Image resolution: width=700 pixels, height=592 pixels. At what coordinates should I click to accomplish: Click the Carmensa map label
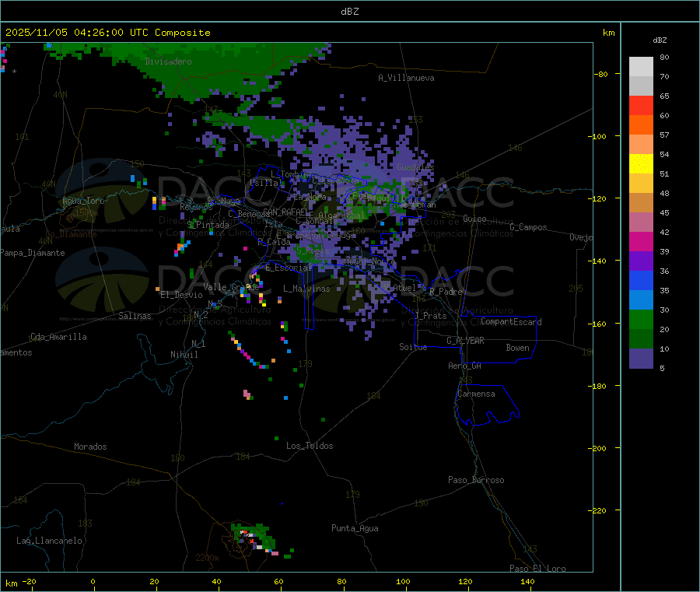tap(476, 394)
